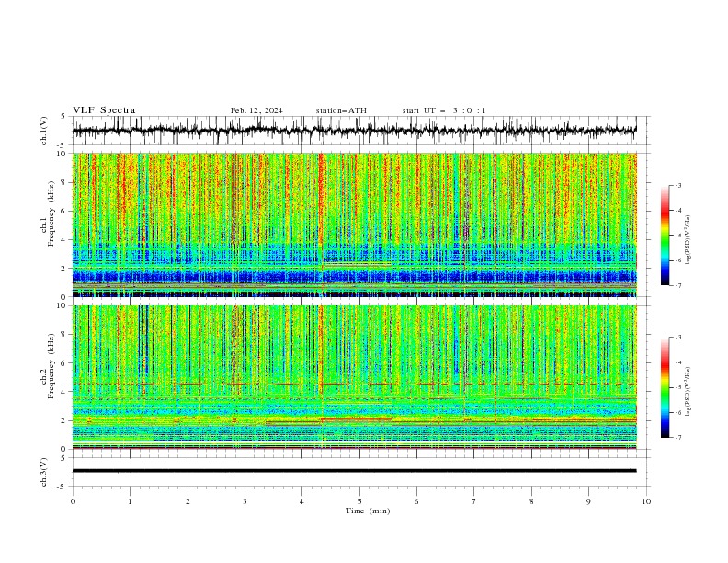Click the "1" tick on the time axis

[x=130, y=501]
